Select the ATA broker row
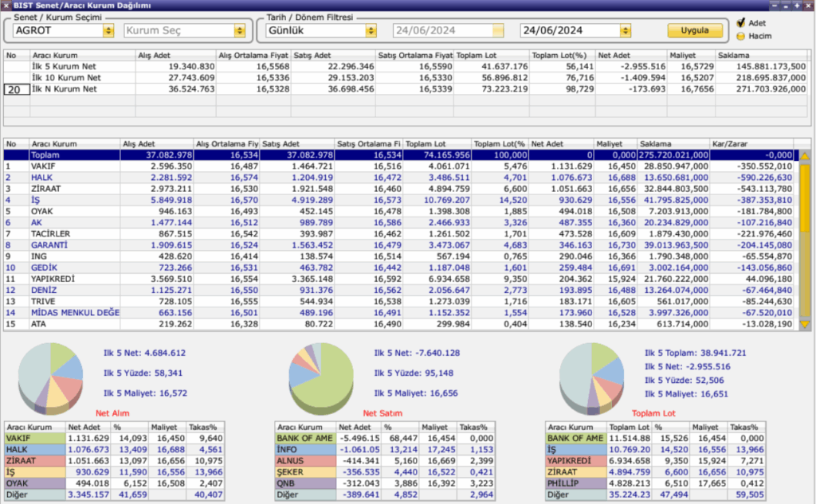This screenshot has width=816, height=504. click(x=399, y=324)
